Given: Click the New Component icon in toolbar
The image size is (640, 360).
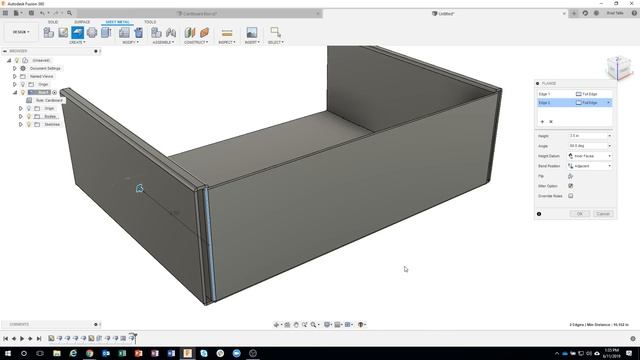Looking at the screenshot, I should pyautogui.click(x=49, y=32).
